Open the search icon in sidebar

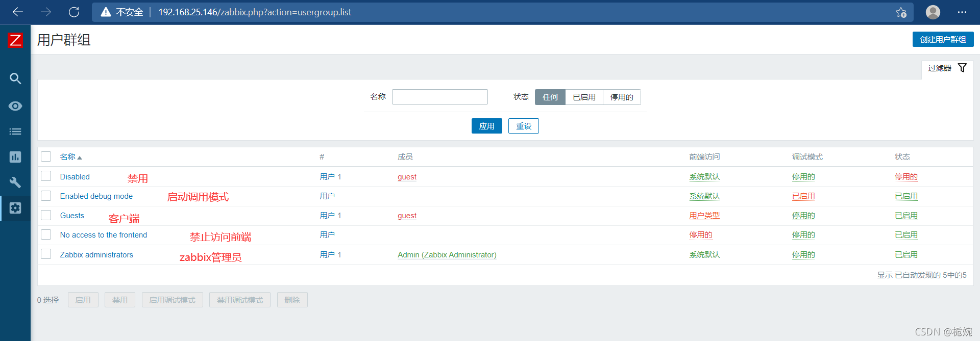(15, 78)
